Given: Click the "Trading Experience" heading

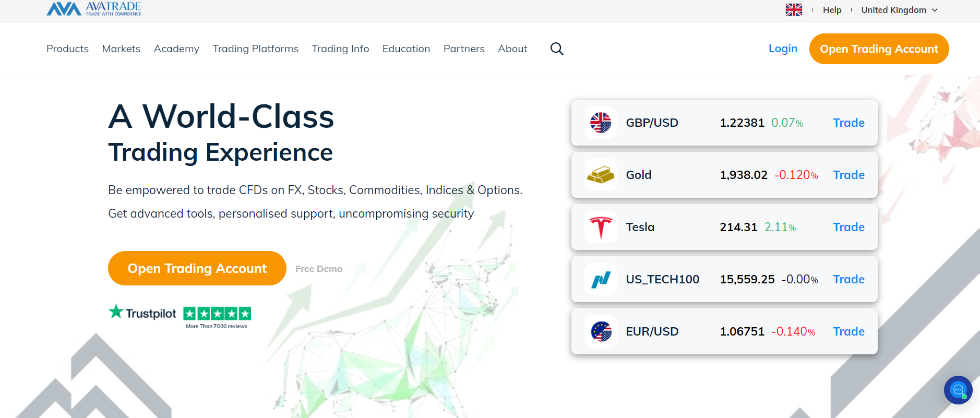Looking at the screenshot, I should pos(220,152).
